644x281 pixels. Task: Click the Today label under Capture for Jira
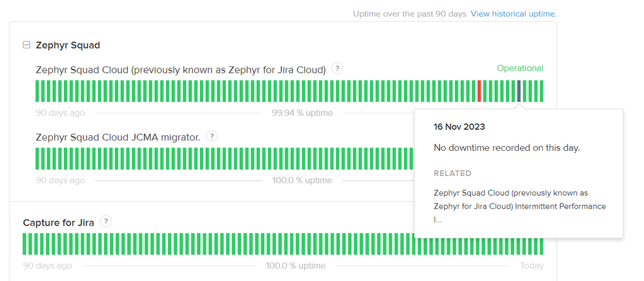[x=532, y=266]
